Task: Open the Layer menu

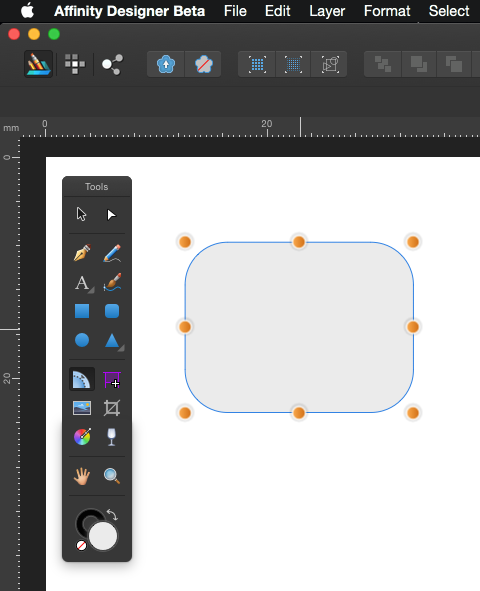Action: click(x=327, y=11)
